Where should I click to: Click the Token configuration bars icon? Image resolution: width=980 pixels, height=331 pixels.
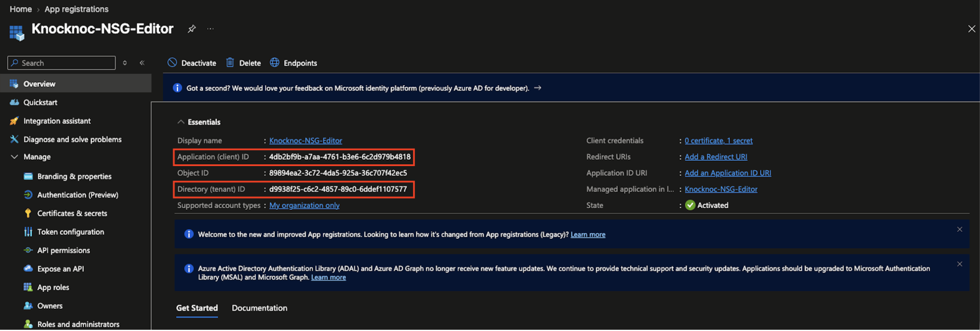click(28, 232)
